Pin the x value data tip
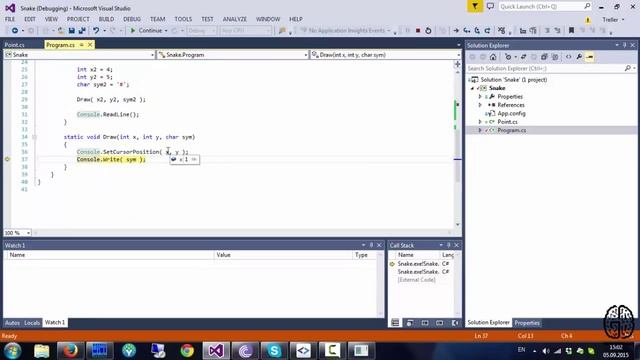640x360 pixels. click(194, 160)
